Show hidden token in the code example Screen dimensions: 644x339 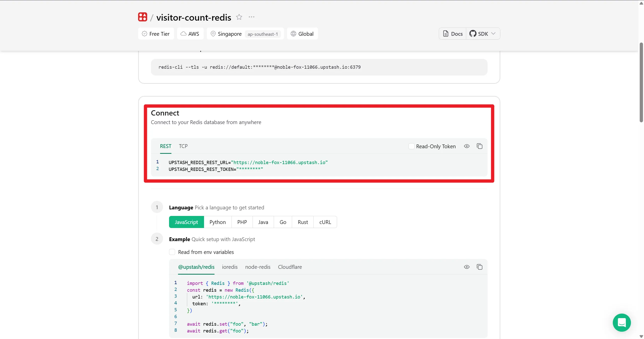(467, 267)
